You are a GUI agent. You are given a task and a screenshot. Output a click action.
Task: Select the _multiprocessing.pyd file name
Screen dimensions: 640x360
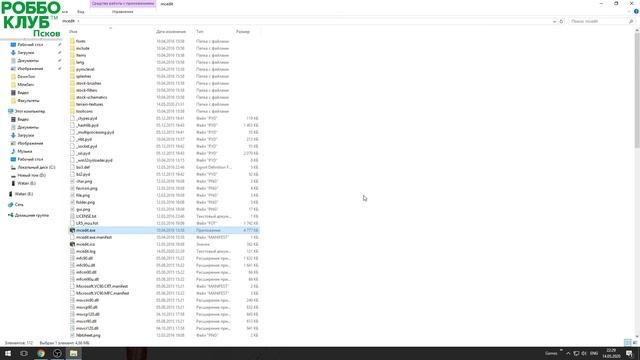point(95,133)
